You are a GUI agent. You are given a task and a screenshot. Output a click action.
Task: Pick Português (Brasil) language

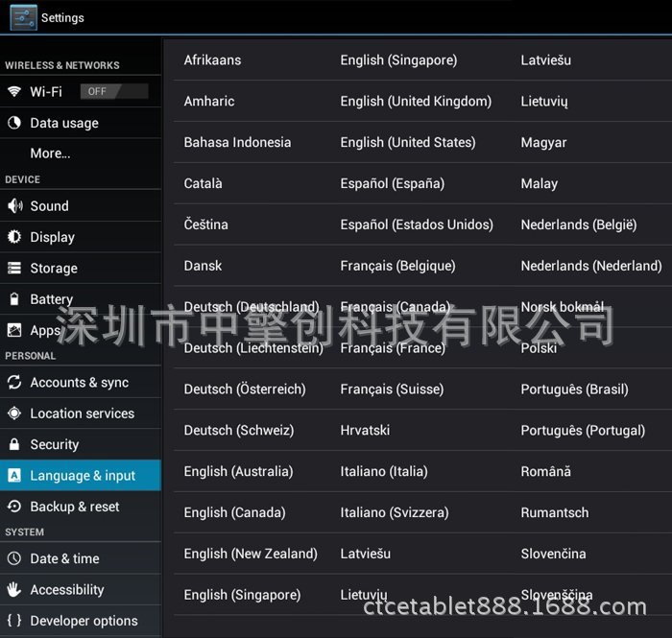[574, 390]
